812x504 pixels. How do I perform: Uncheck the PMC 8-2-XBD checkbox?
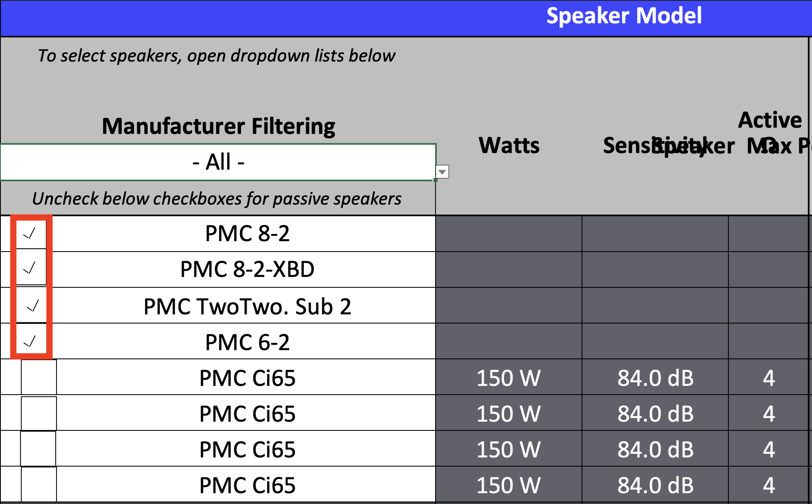point(31,269)
